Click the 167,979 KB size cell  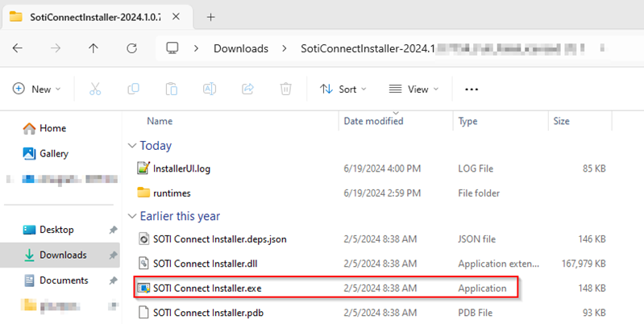pos(584,264)
